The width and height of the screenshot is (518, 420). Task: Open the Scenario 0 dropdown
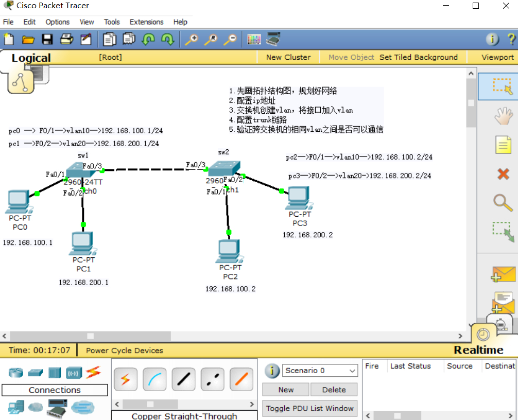click(x=320, y=371)
